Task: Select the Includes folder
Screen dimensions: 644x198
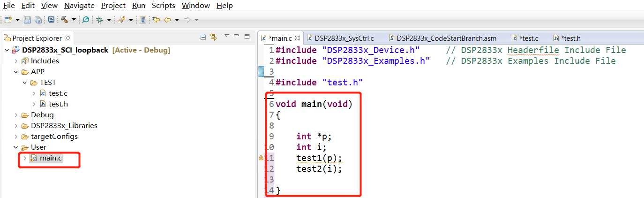Action: (x=45, y=61)
